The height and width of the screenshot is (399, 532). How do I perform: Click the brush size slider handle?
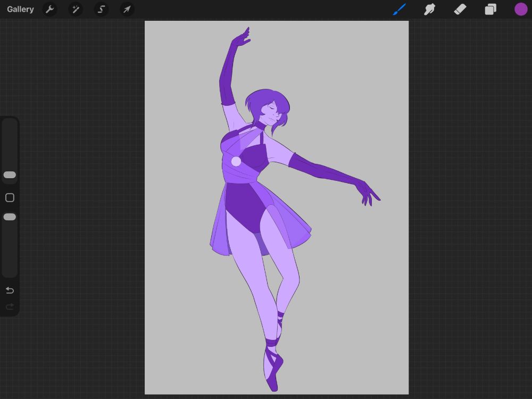tap(10, 175)
